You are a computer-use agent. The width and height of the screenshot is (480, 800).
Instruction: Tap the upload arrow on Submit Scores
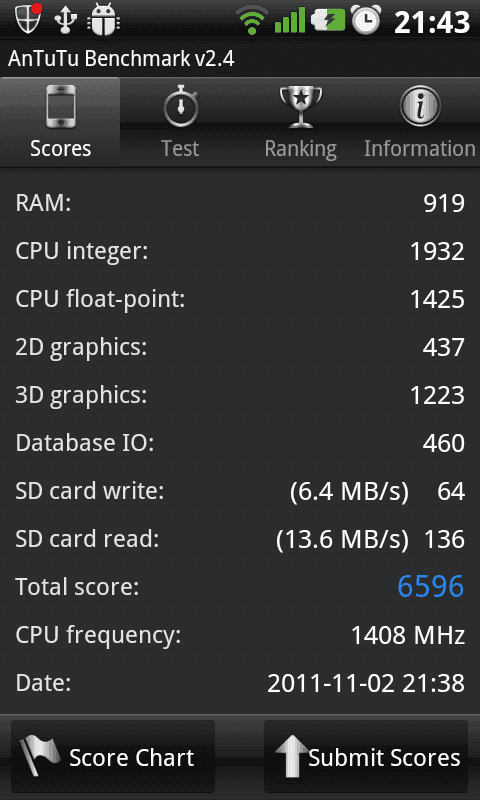[292, 757]
